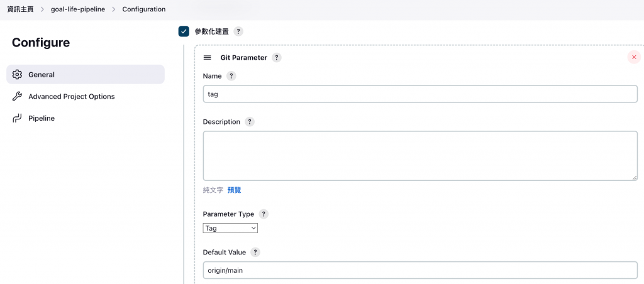Screen dimensions: 644x284
Task: Uncheck the 參數化建置 checkbox
Action: coord(184,31)
